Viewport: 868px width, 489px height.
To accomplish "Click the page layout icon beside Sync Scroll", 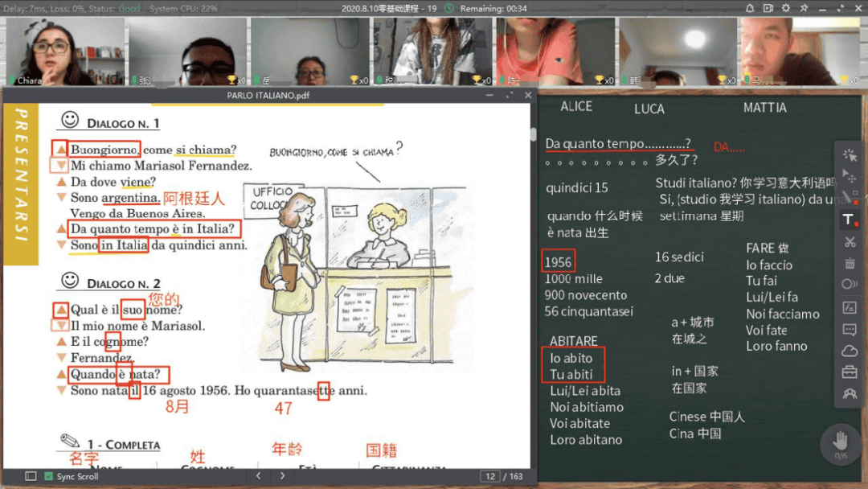I will coord(31,476).
